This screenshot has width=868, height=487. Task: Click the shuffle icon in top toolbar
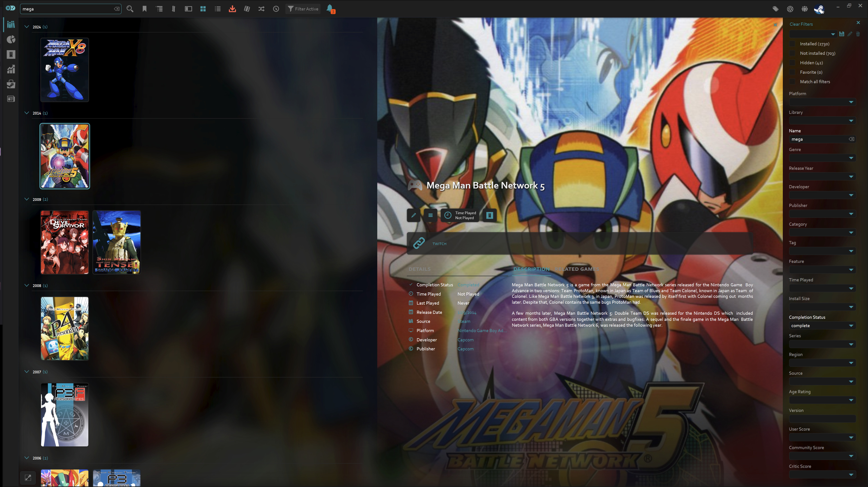click(x=261, y=9)
